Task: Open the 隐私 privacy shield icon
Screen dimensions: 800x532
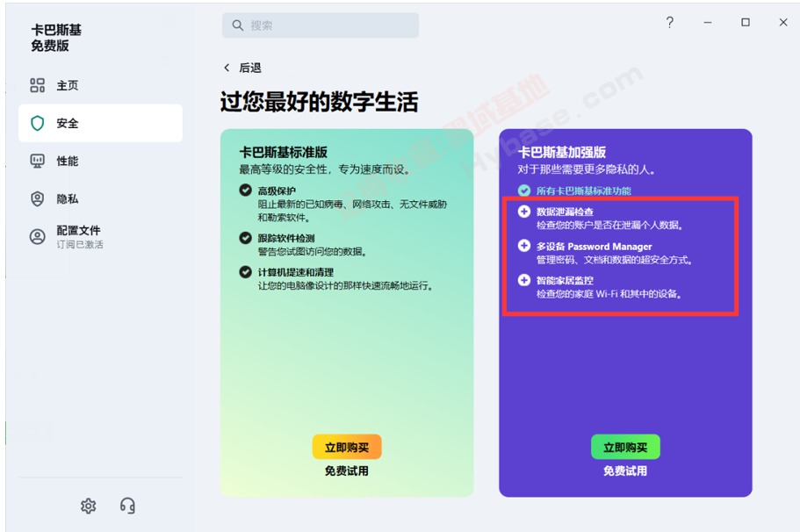Action: point(37,199)
